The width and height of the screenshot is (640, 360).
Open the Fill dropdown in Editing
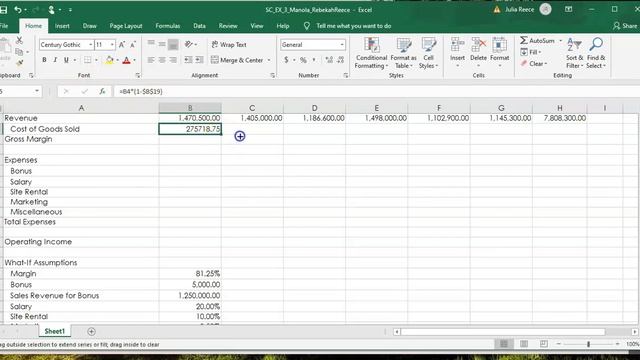pyautogui.click(x=531, y=52)
